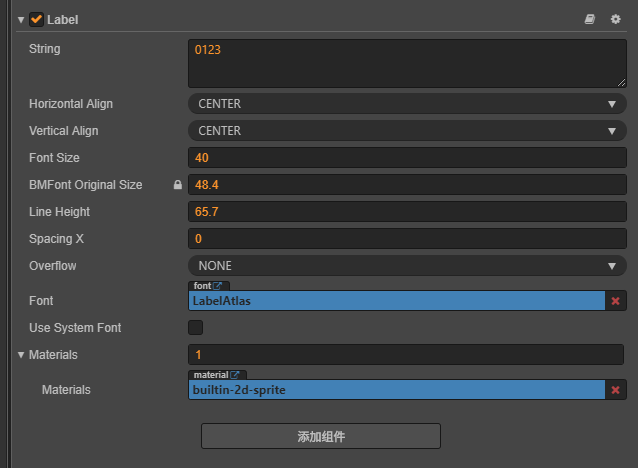Click the Line Height value field
The height and width of the screenshot is (468, 638).
tap(407, 212)
